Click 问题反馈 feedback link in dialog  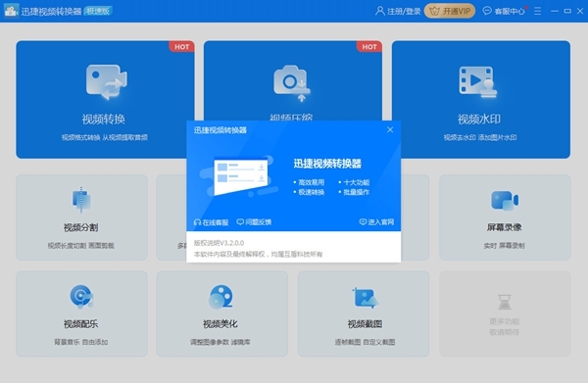coord(254,222)
